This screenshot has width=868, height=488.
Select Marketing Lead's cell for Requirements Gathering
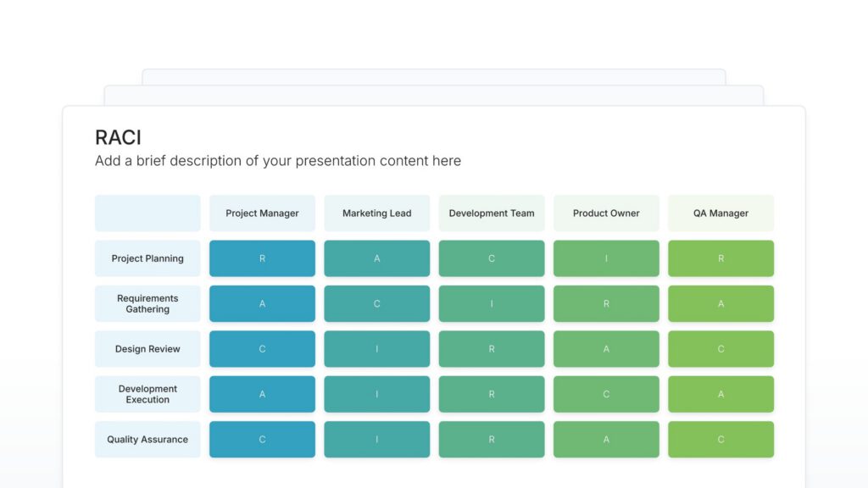pyautogui.click(x=376, y=304)
